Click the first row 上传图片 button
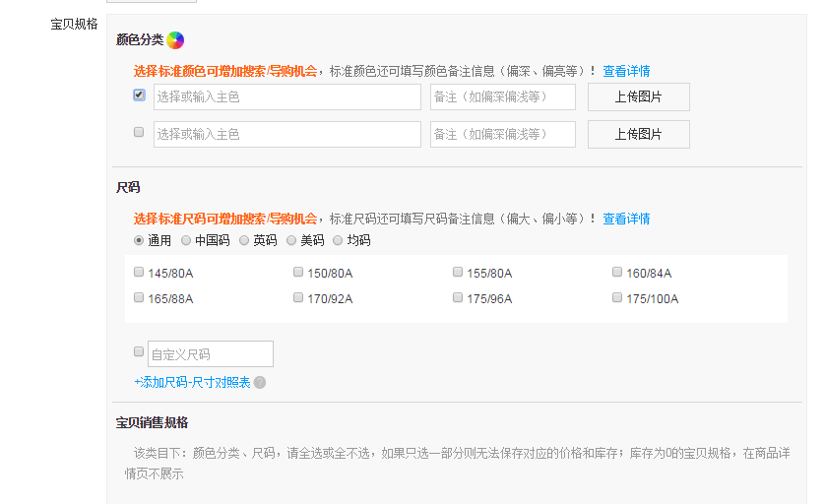The height and width of the screenshot is (504, 825). tap(638, 96)
